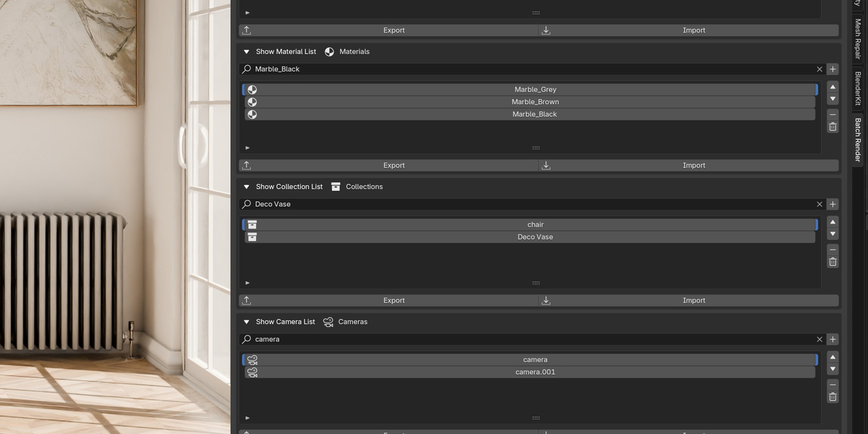Expand filter options triangle under the cameras list

coord(247,417)
